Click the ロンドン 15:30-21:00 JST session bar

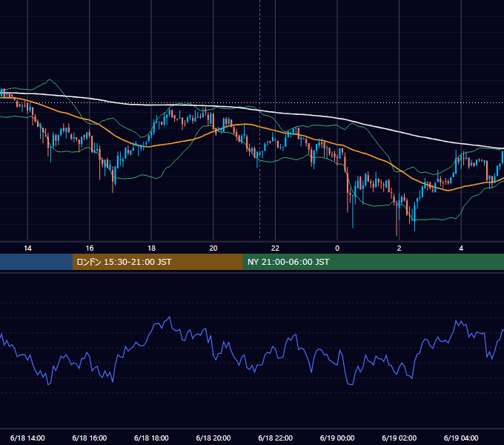click(157, 262)
